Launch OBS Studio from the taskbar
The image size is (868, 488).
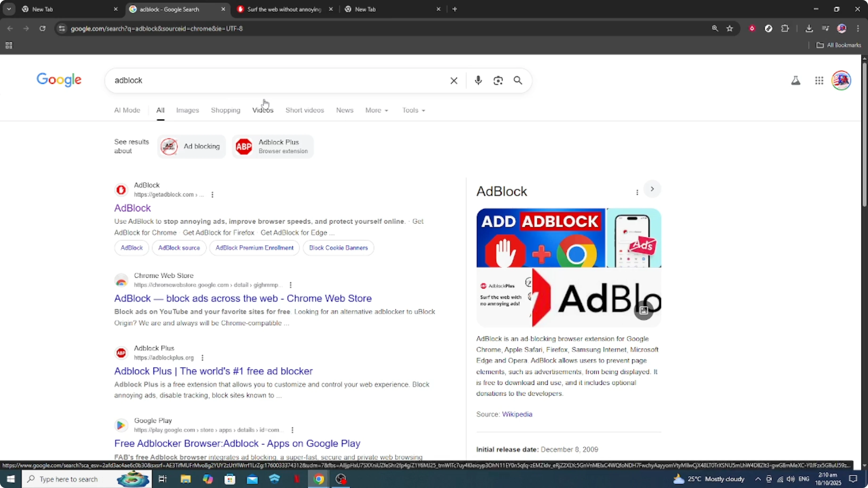click(x=341, y=479)
